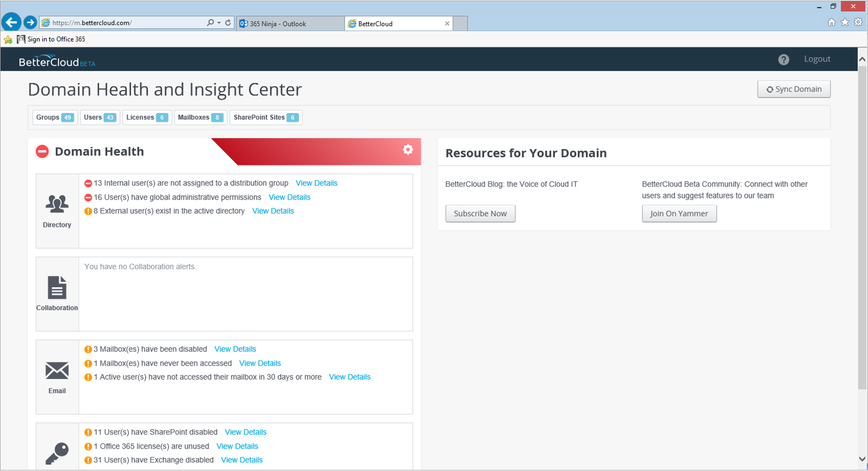The height and width of the screenshot is (471, 868).
Task: View Details for unused Office 365 licenses
Action: [237, 447]
